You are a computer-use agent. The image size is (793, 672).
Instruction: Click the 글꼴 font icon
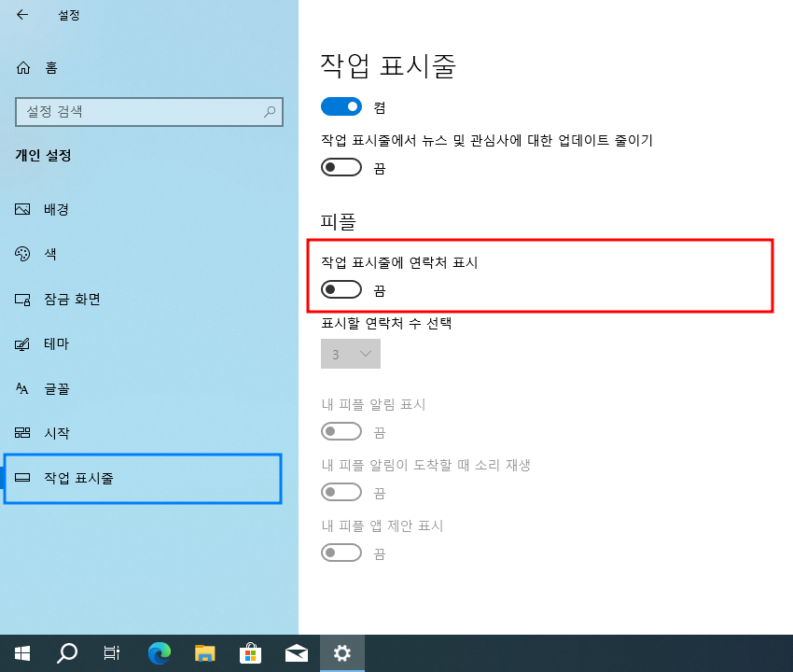tap(22, 388)
